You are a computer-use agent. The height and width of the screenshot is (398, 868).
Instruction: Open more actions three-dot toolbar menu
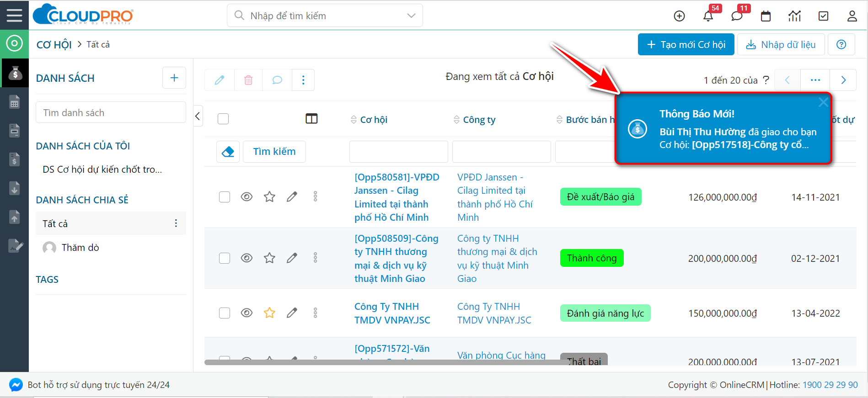tap(303, 80)
